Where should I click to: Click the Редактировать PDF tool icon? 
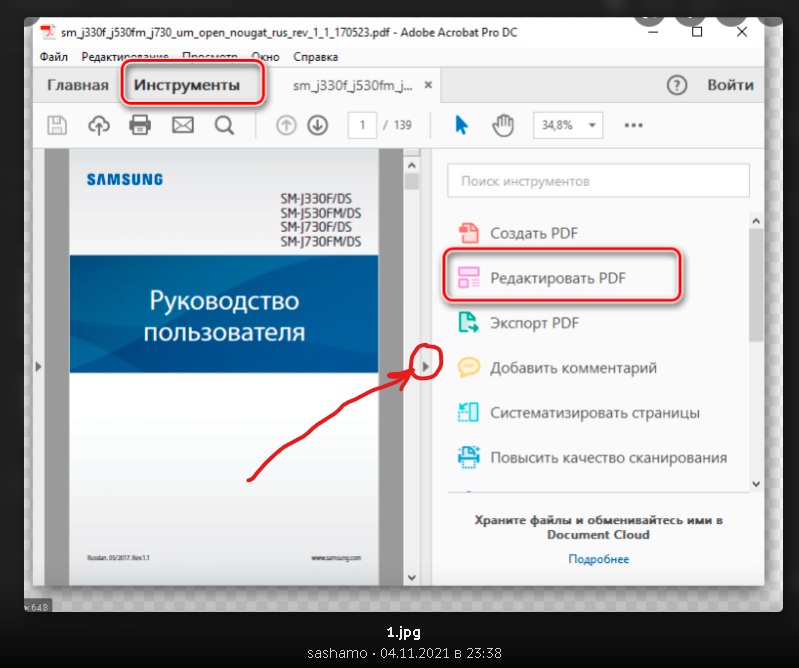[468, 278]
